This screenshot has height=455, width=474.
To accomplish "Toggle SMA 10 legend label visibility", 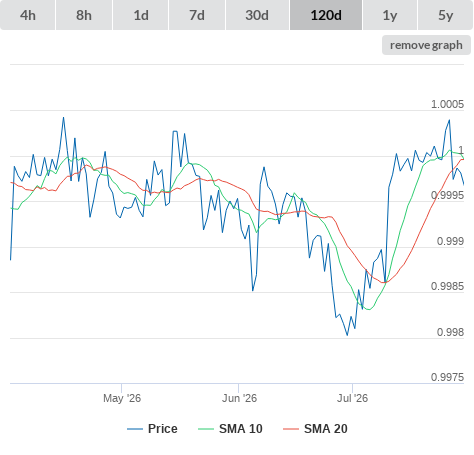I will (241, 429).
